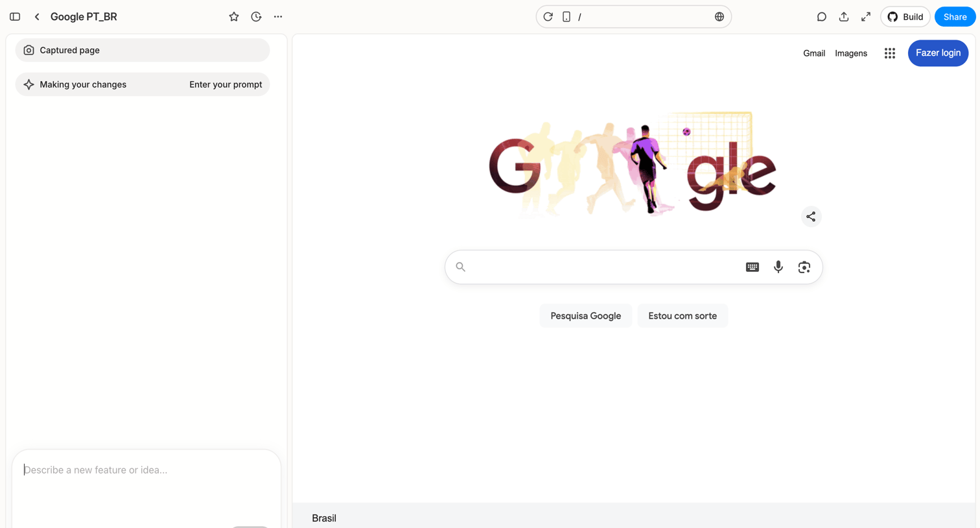Start voice search with microphone icon

(x=778, y=267)
